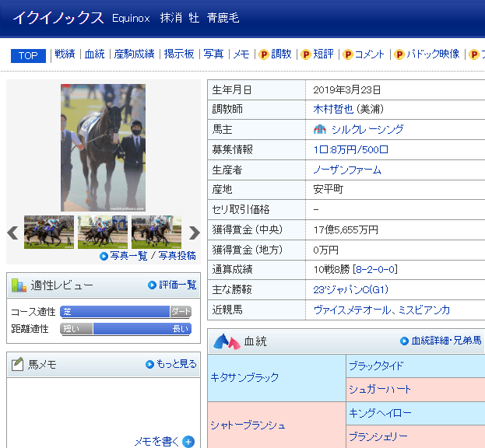This screenshot has height=448, width=485.
Task: Open 1口:8万円/500口 recruitment link
Action: pos(351,149)
